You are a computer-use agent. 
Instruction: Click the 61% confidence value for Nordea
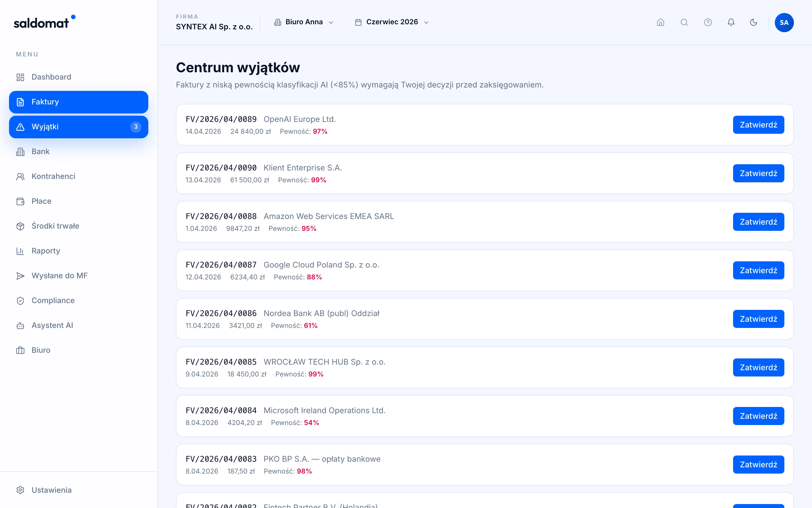(x=311, y=326)
